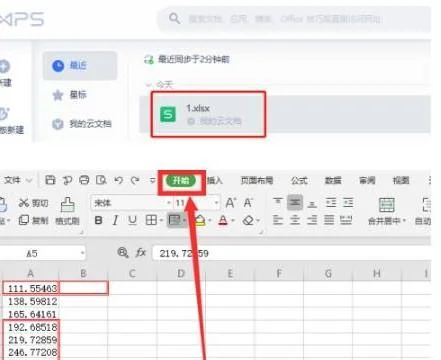
Task: Click the Redo arrow icon
Action: 135,180
